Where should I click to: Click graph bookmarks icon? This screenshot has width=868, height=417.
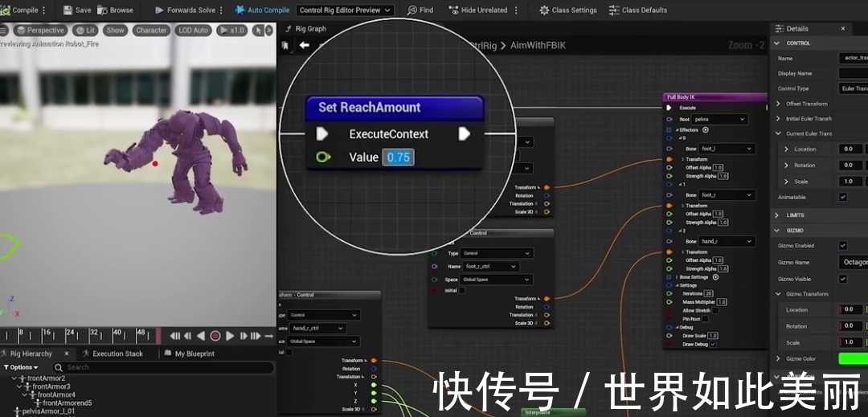pos(285,45)
